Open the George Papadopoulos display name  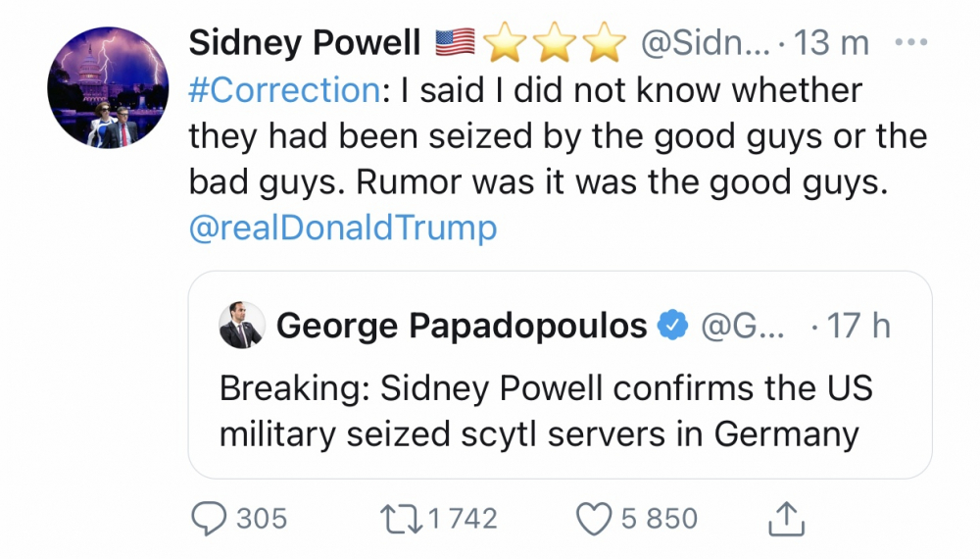click(x=462, y=327)
